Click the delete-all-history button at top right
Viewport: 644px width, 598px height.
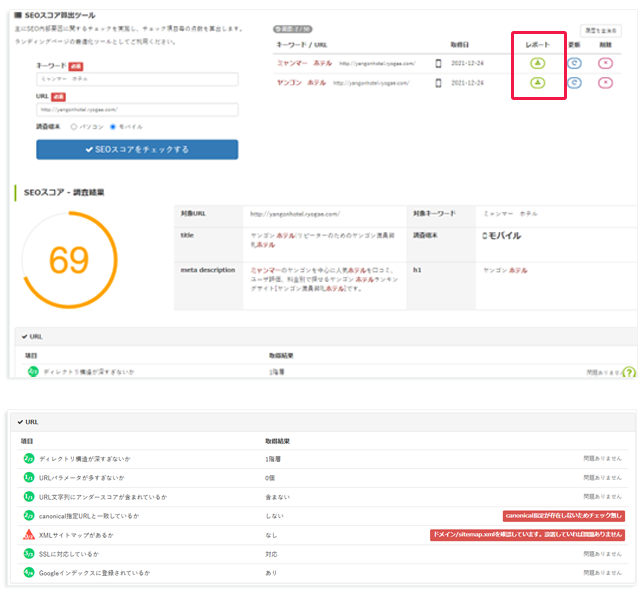[x=601, y=31]
